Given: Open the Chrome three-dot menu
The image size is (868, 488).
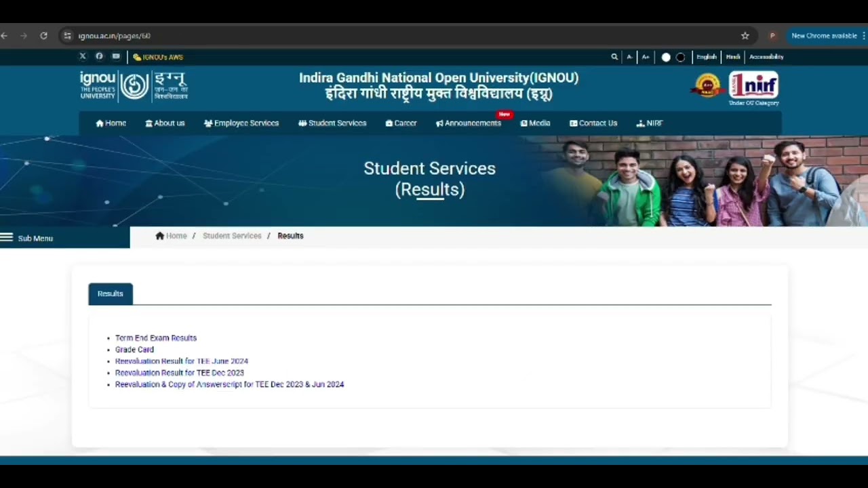Looking at the screenshot, I should pos(864,36).
